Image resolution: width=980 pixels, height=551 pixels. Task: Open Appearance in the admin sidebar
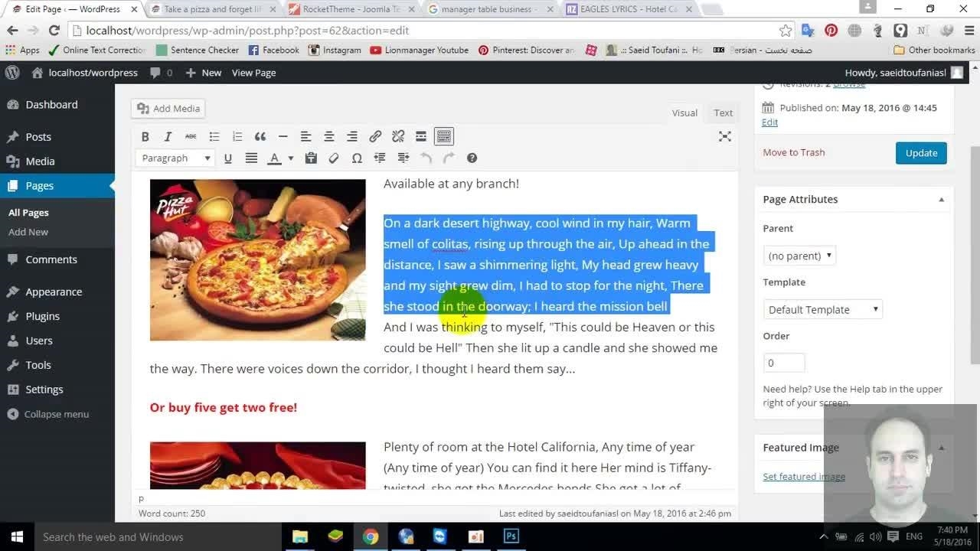coord(54,292)
